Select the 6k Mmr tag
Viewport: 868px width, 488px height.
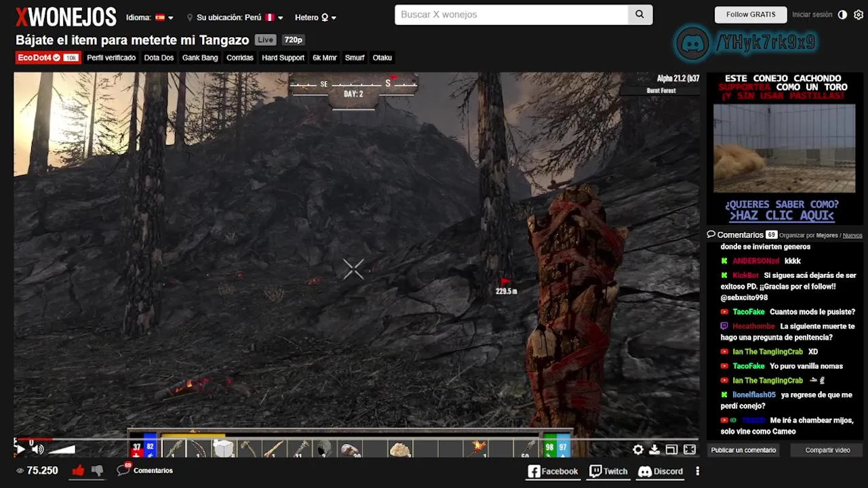click(325, 58)
